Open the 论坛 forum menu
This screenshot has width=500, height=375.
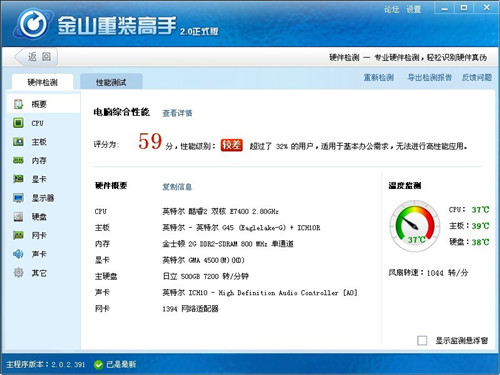pyautogui.click(x=391, y=9)
